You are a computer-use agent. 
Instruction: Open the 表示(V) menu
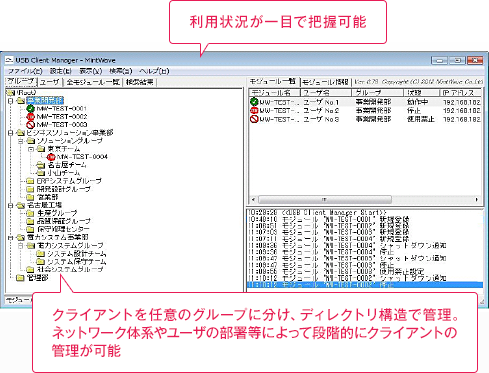click(91, 71)
